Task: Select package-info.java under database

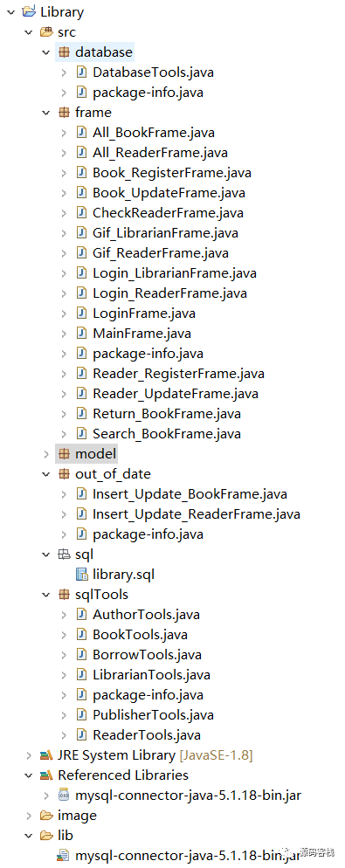Action: (148, 93)
